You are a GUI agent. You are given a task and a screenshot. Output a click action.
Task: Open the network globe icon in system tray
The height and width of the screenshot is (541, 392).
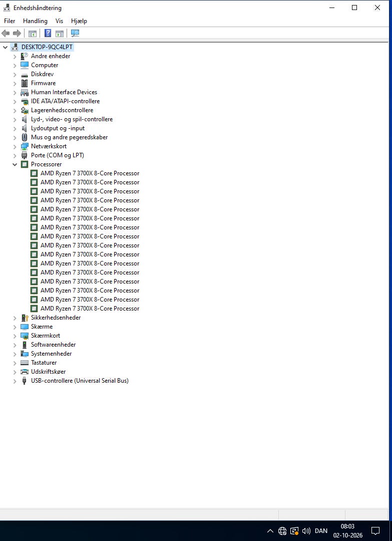coord(282,530)
